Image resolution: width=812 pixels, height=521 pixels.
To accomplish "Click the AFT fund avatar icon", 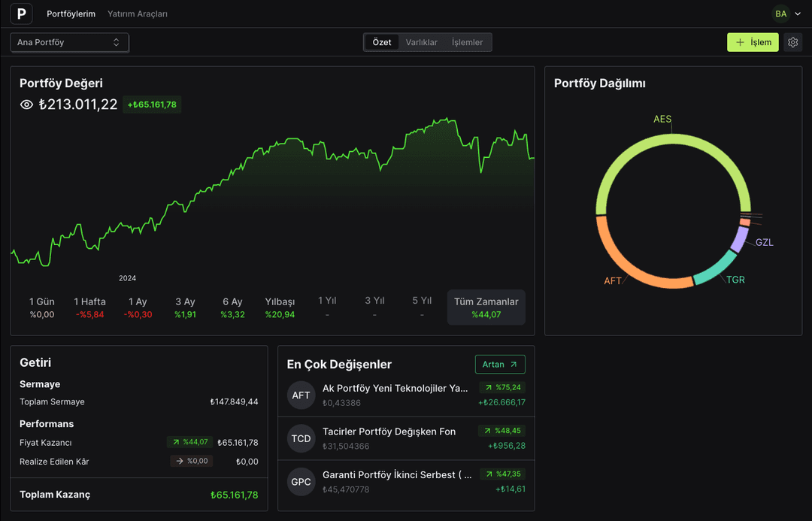I will tap(301, 395).
